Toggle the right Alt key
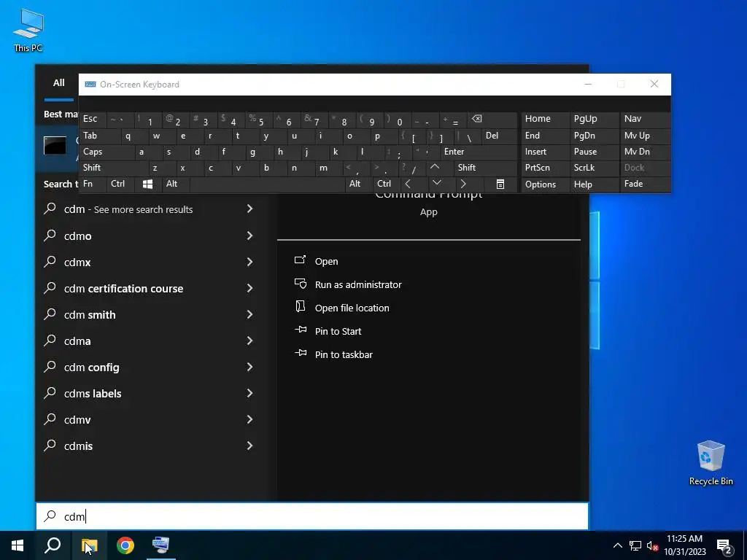This screenshot has width=747, height=560. click(359, 184)
